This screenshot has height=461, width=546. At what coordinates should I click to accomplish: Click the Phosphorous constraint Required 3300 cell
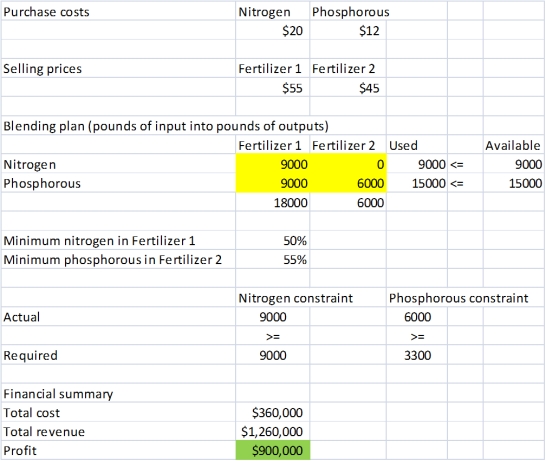pyautogui.click(x=417, y=355)
